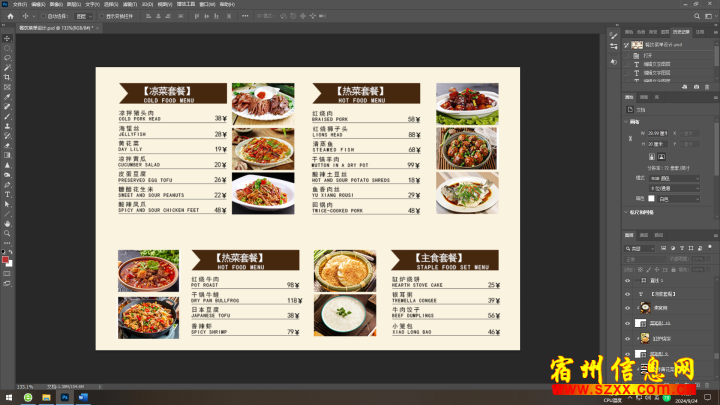The image size is (720, 405).
Task: Hide the porridge image layer
Action: (627, 308)
